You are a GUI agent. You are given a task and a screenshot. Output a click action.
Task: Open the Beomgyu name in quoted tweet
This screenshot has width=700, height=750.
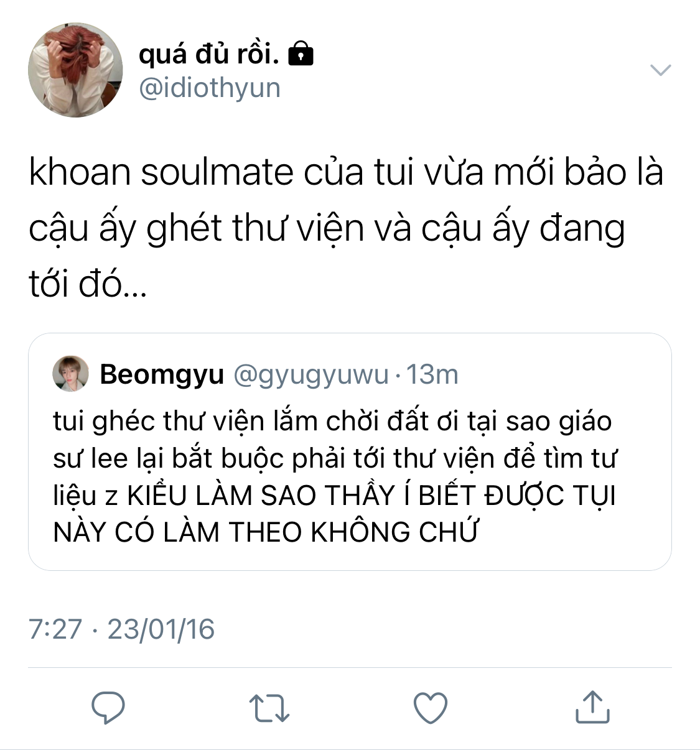click(x=162, y=374)
